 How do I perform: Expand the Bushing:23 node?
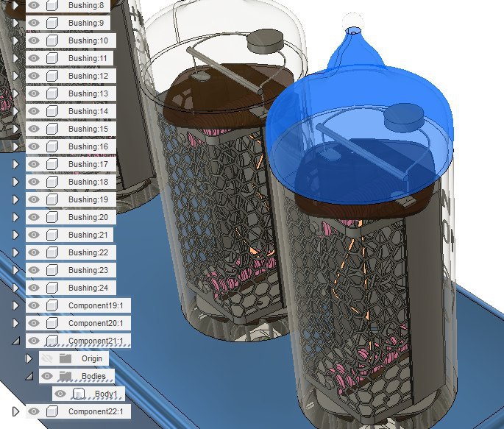[15, 270]
